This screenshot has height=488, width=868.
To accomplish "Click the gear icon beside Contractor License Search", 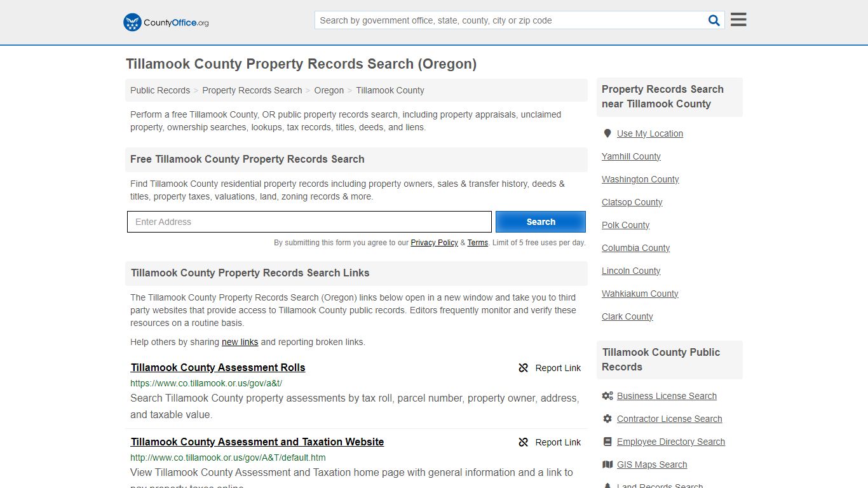I will pyautogui.click(x=607, y=419).
